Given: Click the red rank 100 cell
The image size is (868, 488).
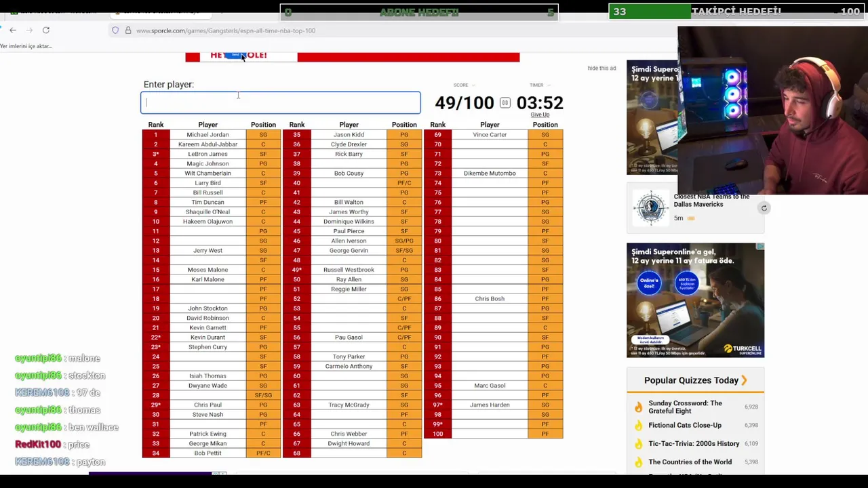Looking at the screenshot, I should click(x=437, y=434).
